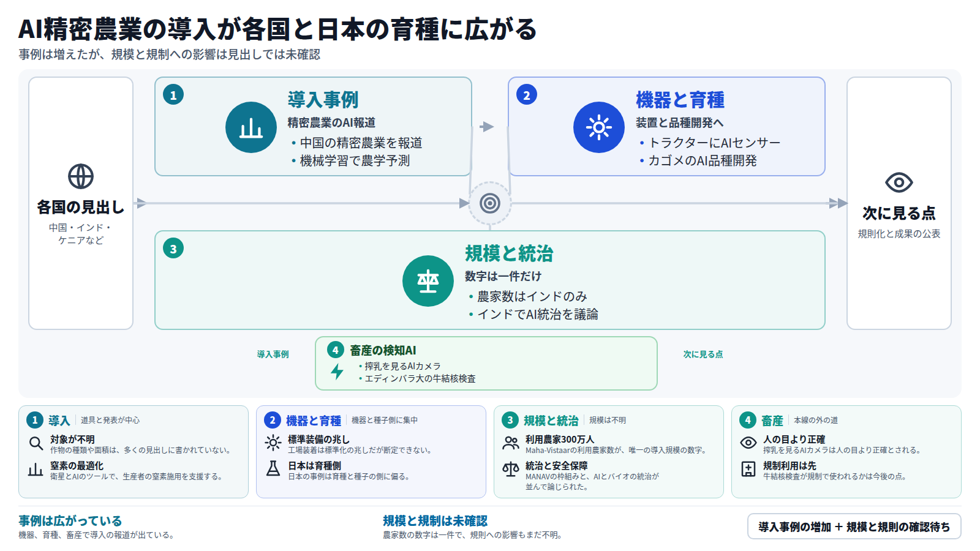Screen dimensions: 980x551
Task: Select the tag 道具と発表が中心
Action: tap(110, 421)
